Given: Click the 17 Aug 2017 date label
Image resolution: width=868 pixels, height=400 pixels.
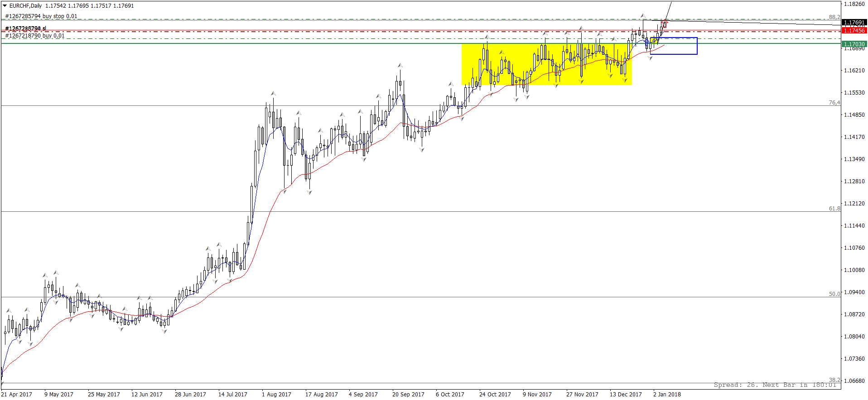Looking at the screenshot, I should pos(322,395).
